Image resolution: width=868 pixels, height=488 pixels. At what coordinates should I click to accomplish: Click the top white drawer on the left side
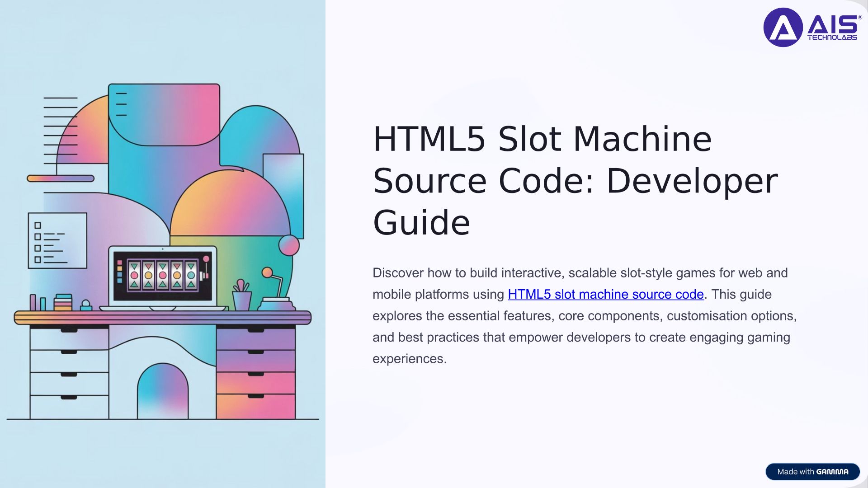pos(69,339)
